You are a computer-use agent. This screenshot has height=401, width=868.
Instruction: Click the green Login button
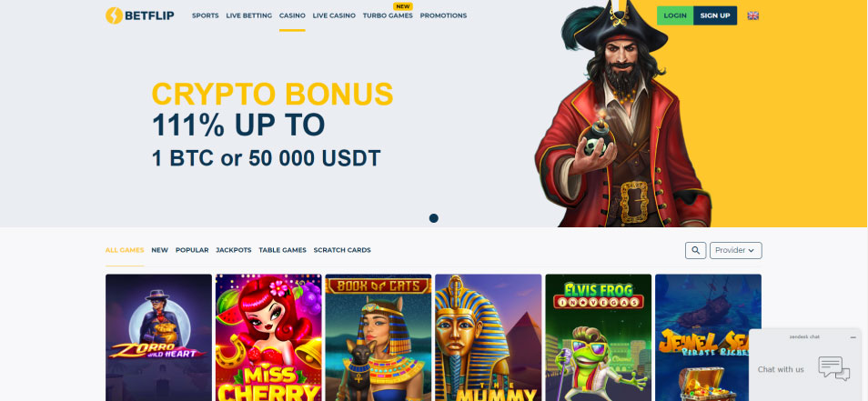[x=675, y=15]
